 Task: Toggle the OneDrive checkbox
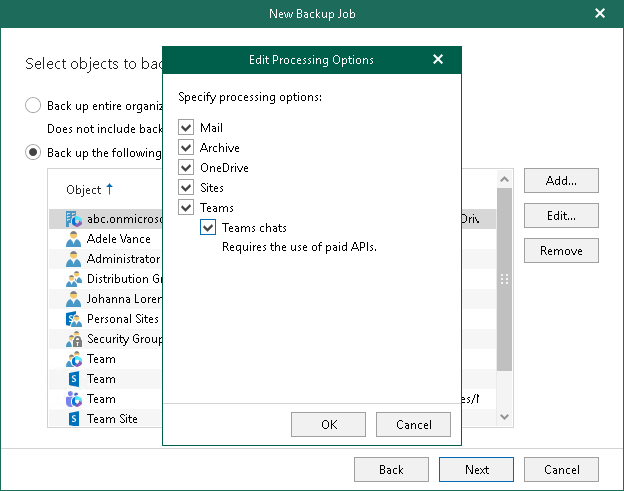186,168
